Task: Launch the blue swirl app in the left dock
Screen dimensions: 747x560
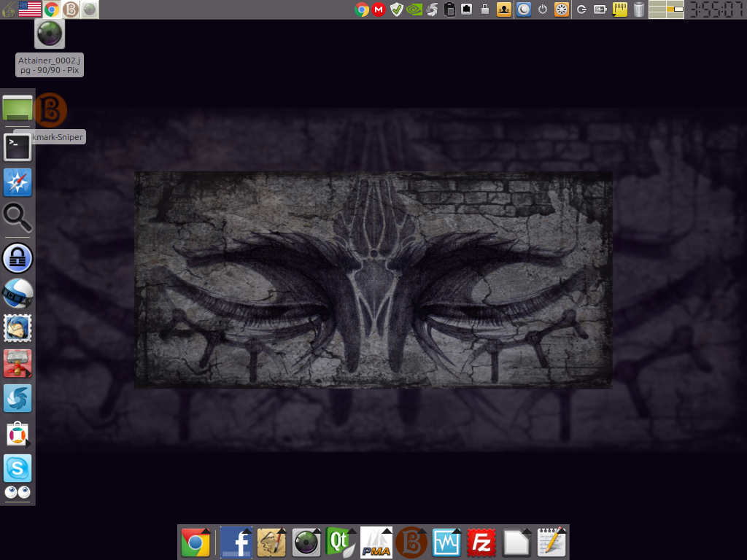Action: click(x=18, y=398)
